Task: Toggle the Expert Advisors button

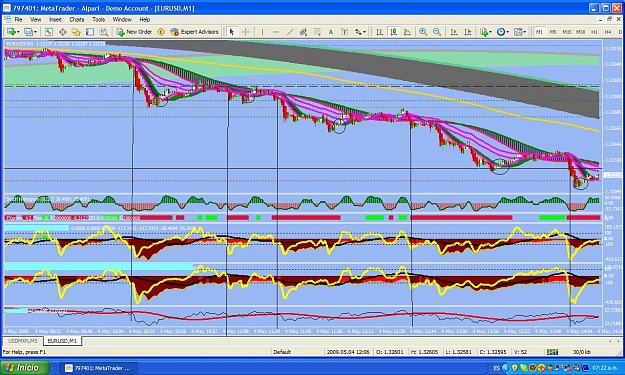Action: point(195,32)
